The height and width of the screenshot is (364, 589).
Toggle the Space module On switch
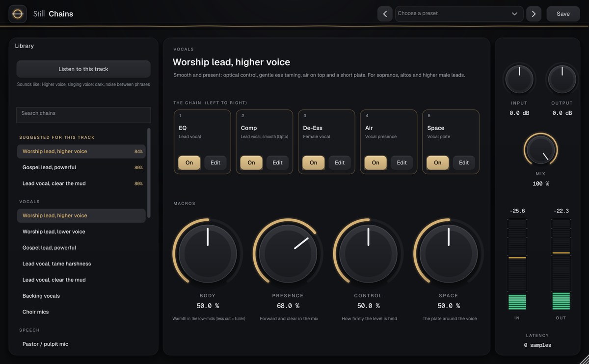click(x=438, y=163)
